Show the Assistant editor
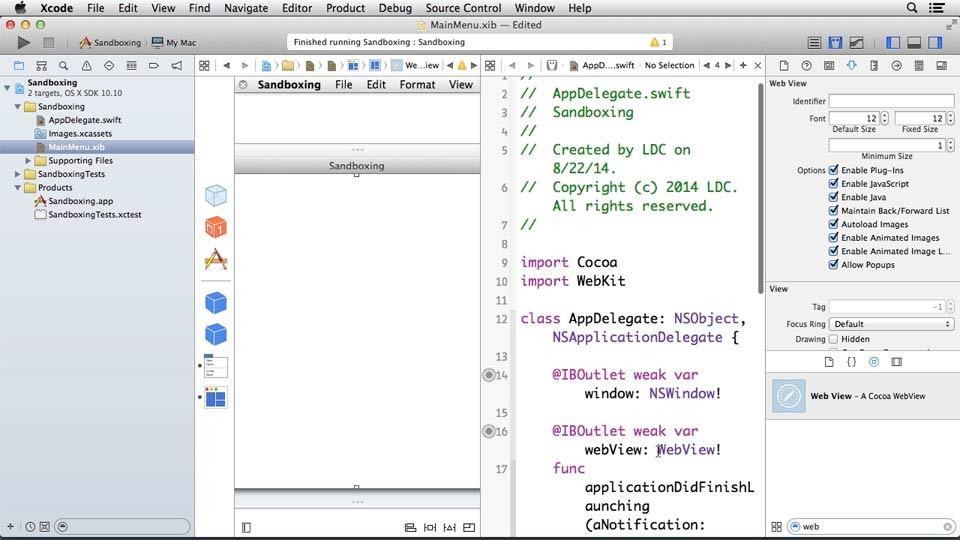Screen dimensions: 960x540 835,42
